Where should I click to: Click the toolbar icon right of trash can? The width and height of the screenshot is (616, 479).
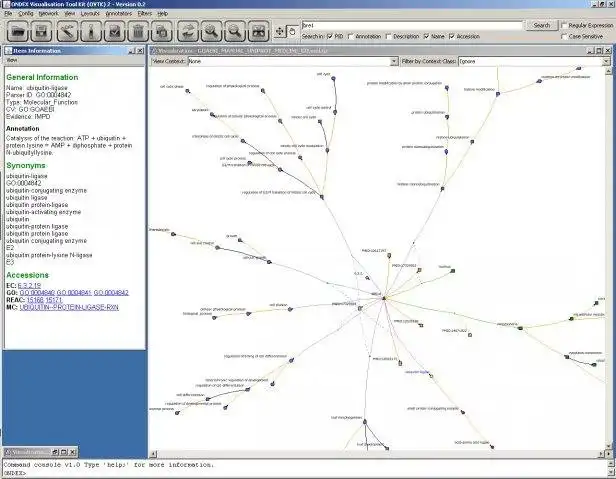[161, 31]
